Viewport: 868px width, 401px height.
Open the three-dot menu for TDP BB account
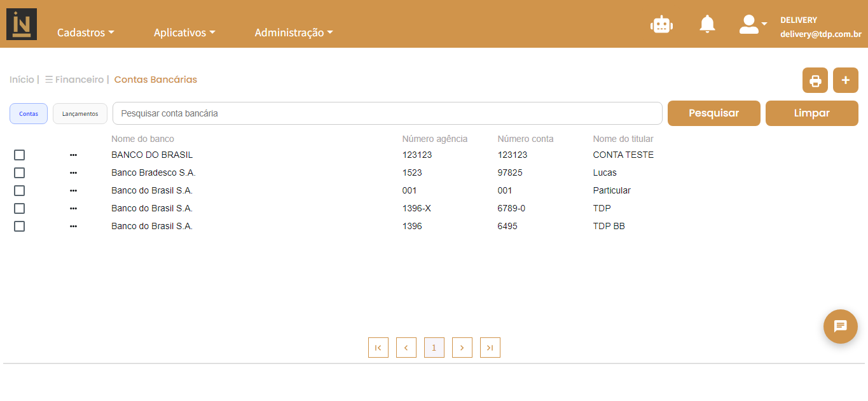pyautogui.click(x=74, y=226)
